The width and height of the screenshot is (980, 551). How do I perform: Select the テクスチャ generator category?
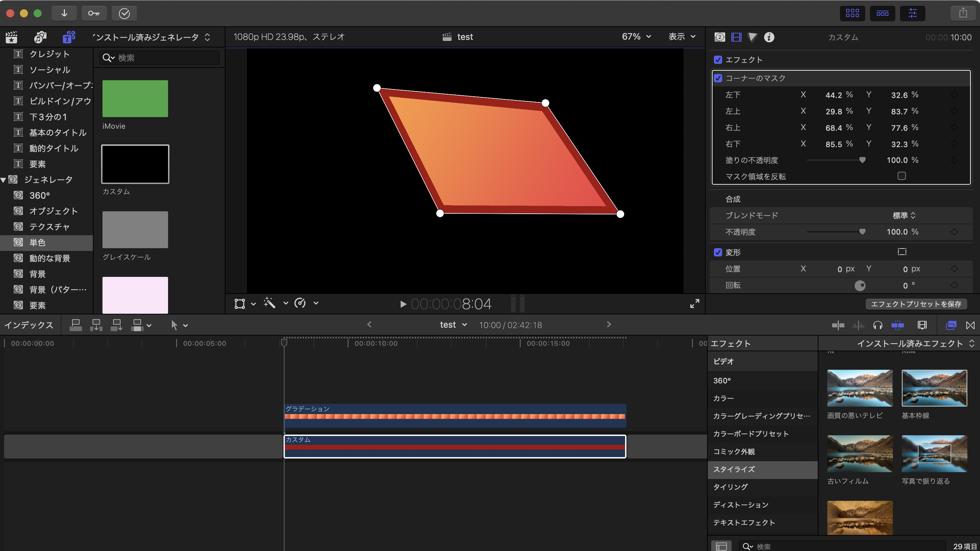50,227
